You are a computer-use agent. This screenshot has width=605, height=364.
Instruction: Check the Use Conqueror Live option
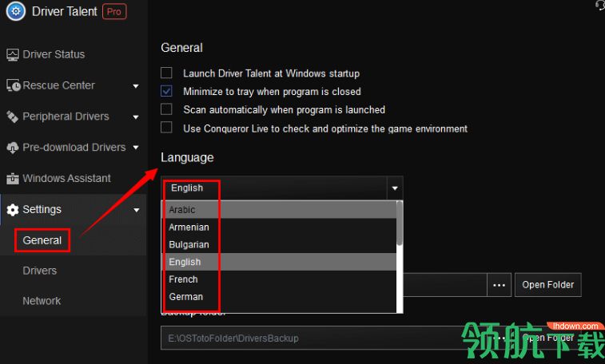coord(166,127)
